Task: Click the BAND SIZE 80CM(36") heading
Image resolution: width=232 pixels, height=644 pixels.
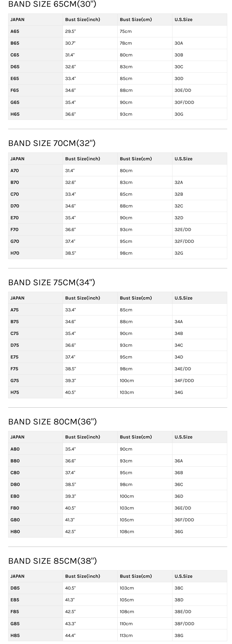Action: point(53,422)
